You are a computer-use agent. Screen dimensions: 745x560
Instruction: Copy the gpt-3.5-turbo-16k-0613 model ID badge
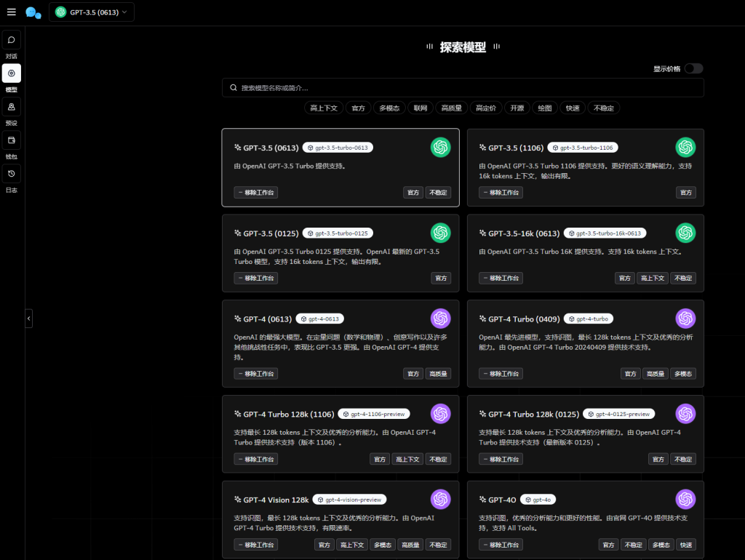[x=605, y=233]
